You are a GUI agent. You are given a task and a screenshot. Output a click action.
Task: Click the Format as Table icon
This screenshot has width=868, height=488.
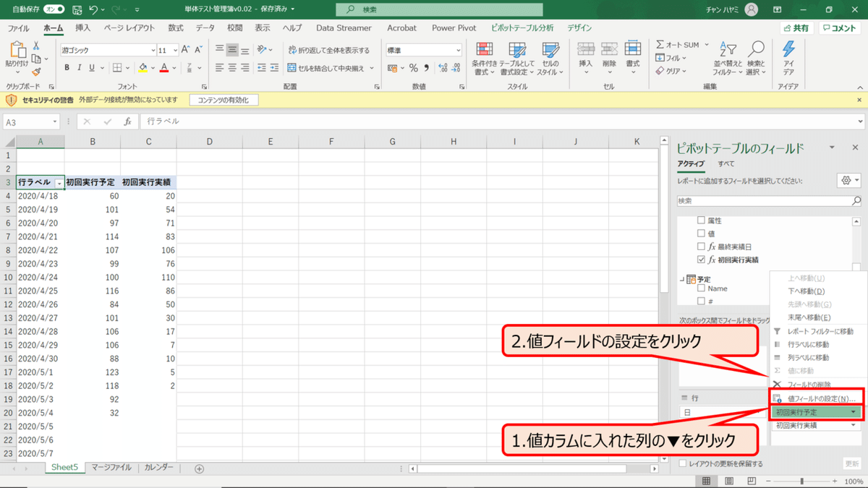pyautogui.click(x=517, y=49)
